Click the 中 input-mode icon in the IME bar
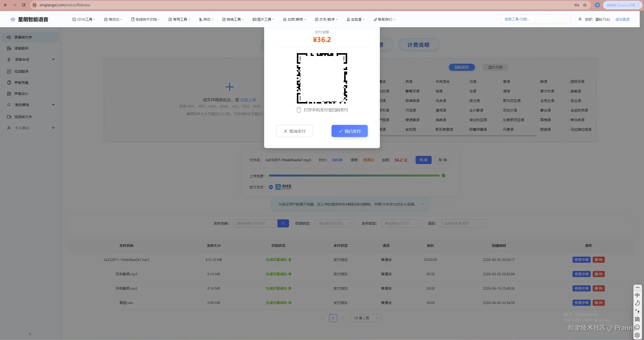This screenshot has width=644, height=340. click(x=637, y=295)
